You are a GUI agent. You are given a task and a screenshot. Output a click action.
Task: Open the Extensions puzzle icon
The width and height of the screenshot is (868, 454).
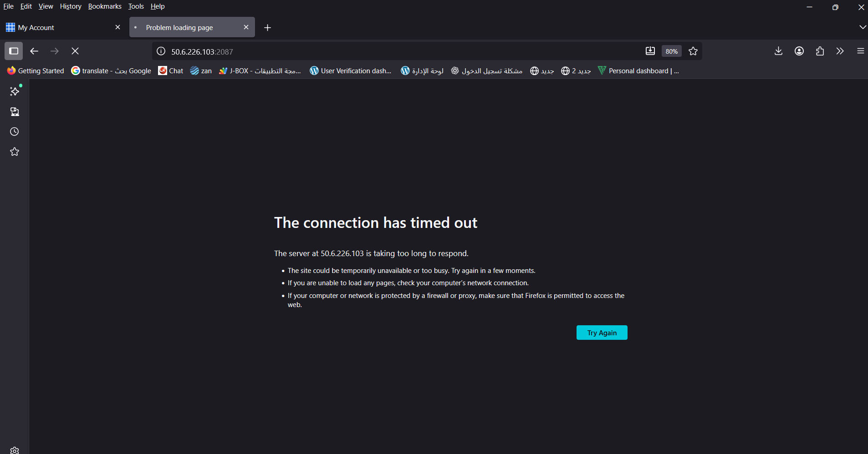tap(820, 51)
